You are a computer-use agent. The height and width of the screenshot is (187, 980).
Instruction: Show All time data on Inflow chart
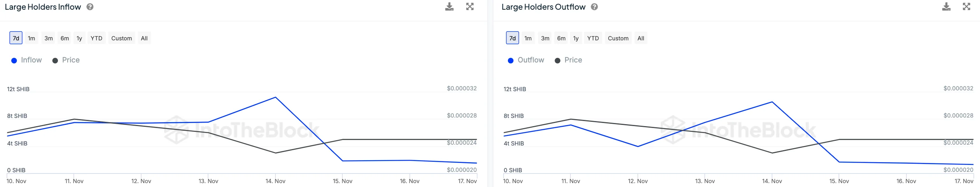point(144,38)
